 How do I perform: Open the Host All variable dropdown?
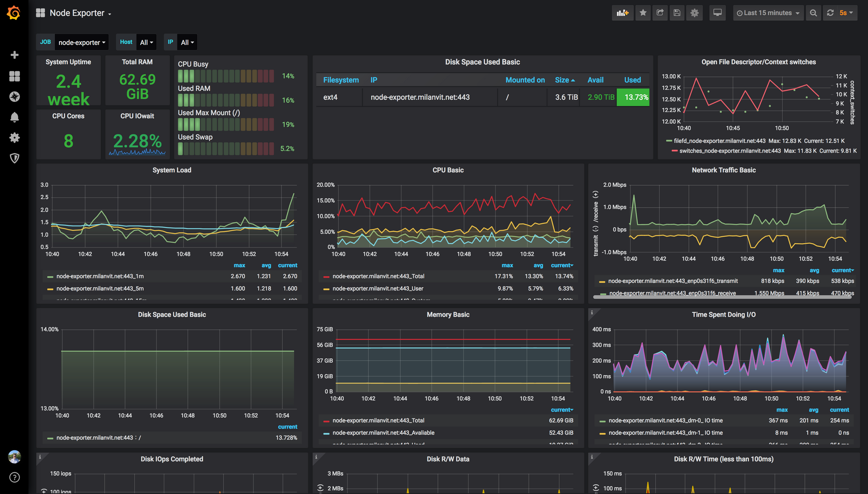(146, 43)
